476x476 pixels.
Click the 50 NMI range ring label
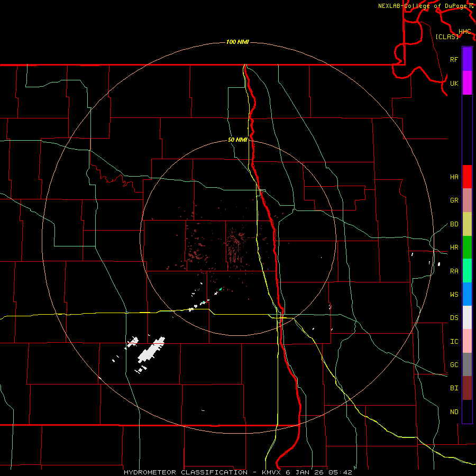point(237,140)
